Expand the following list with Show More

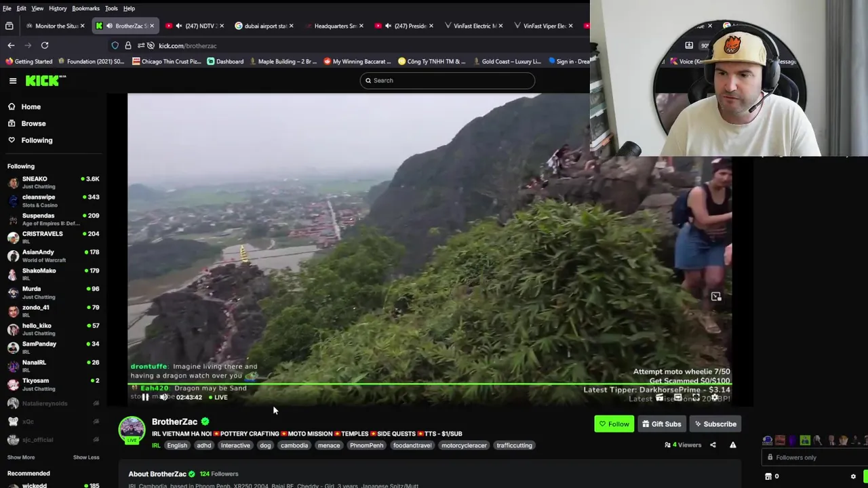pyautogui.click(x=21, y=457)
